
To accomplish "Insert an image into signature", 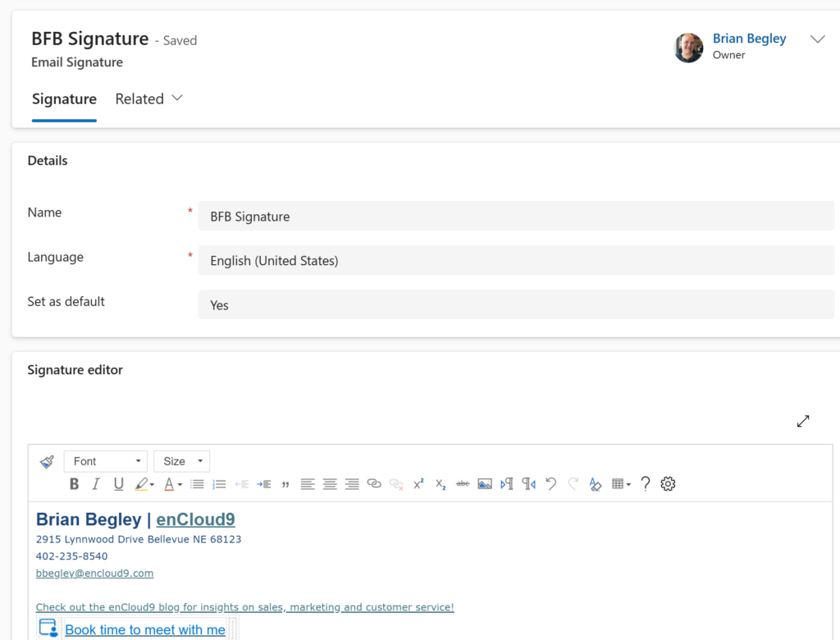I will coord(485,484).
